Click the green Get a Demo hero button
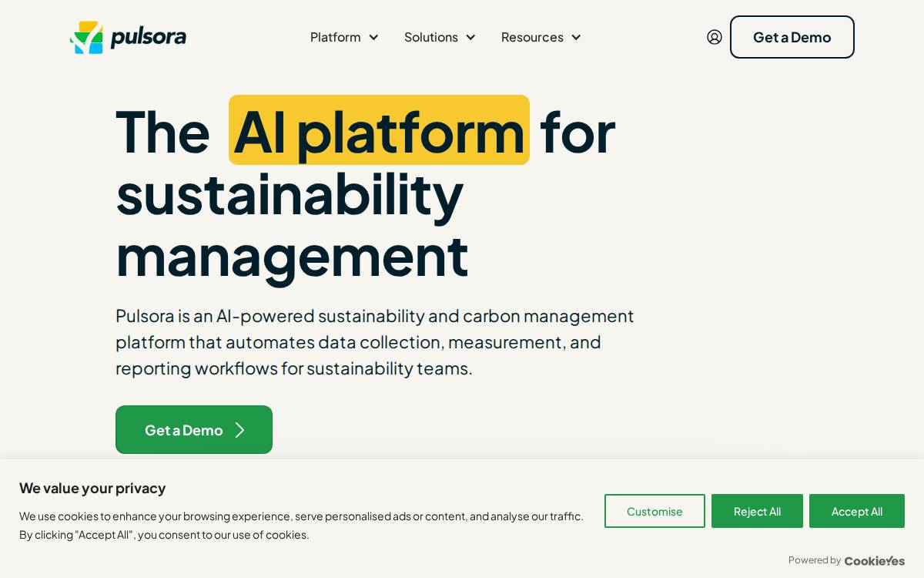 tap(194, 430)
